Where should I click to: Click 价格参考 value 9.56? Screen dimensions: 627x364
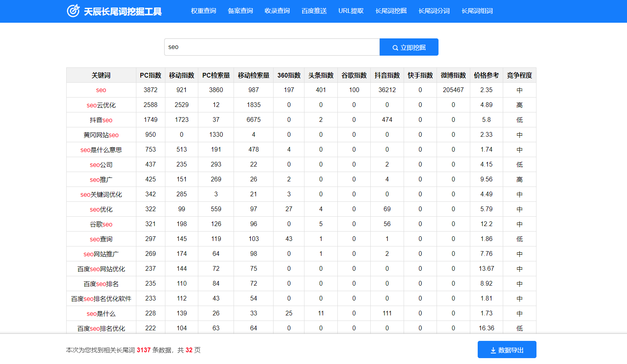[x=486, y=179]
